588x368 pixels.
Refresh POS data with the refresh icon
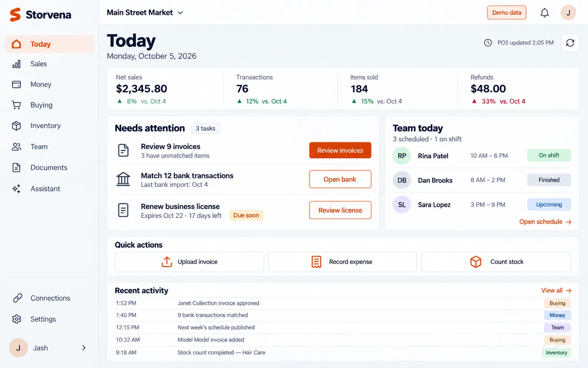pyautogui.click(x=570, y=43)
